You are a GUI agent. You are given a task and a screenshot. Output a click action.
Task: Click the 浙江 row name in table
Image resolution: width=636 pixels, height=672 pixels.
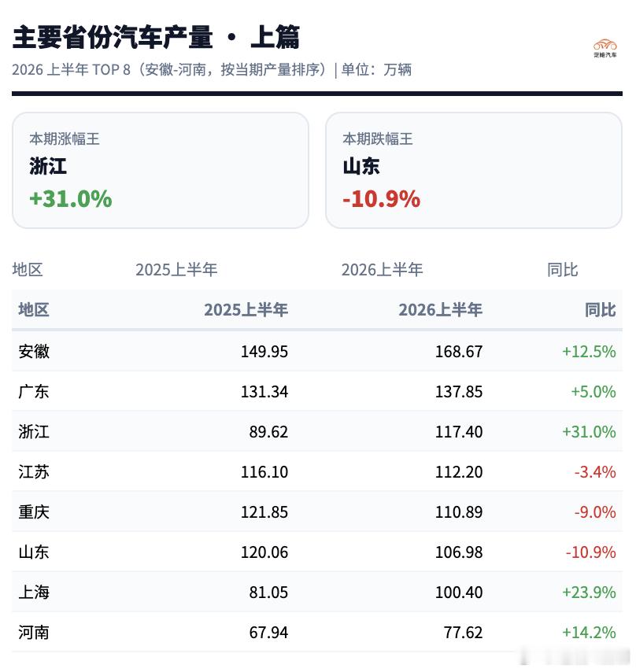[x=34, y=431]
